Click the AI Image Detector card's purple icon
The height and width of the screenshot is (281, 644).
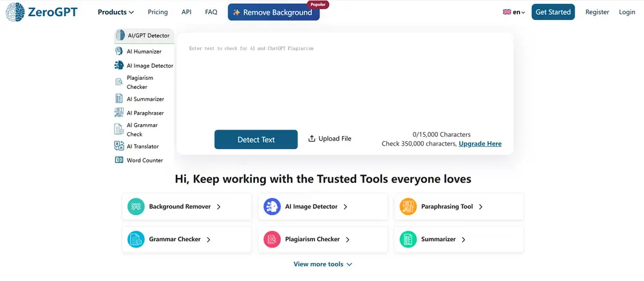(272, 207)
